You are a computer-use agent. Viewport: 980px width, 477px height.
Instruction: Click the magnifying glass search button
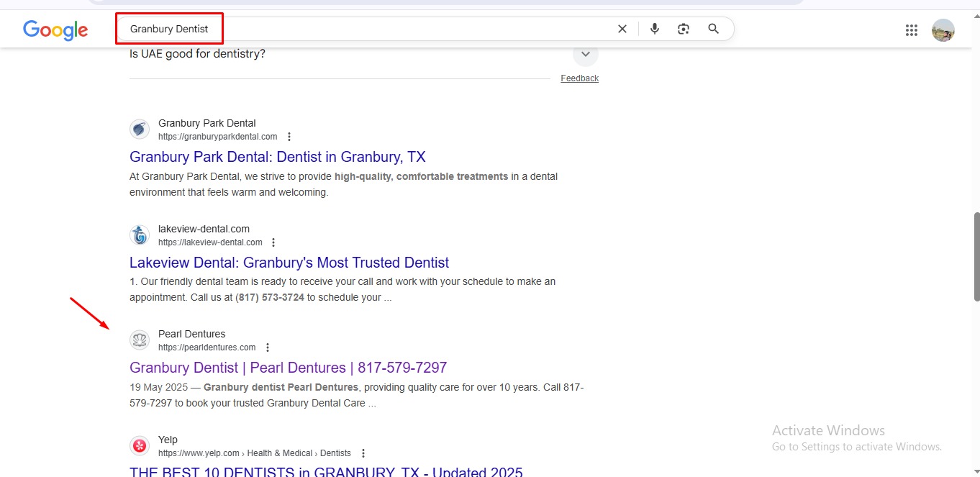click(x=713, y=29)
